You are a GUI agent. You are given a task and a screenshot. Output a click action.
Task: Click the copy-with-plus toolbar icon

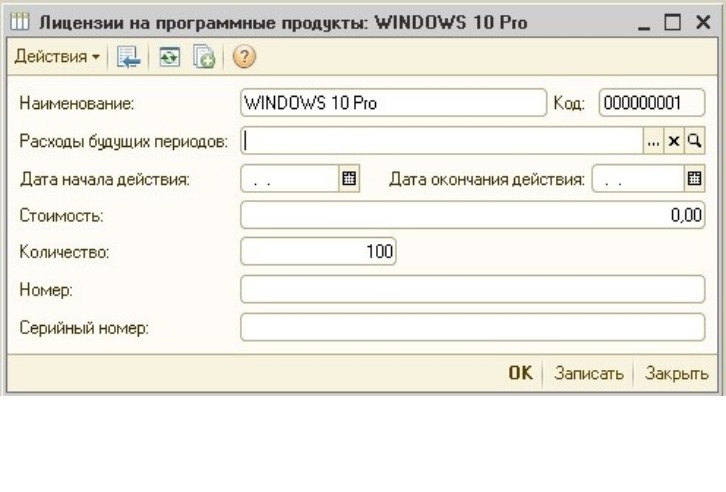[204, 57]
